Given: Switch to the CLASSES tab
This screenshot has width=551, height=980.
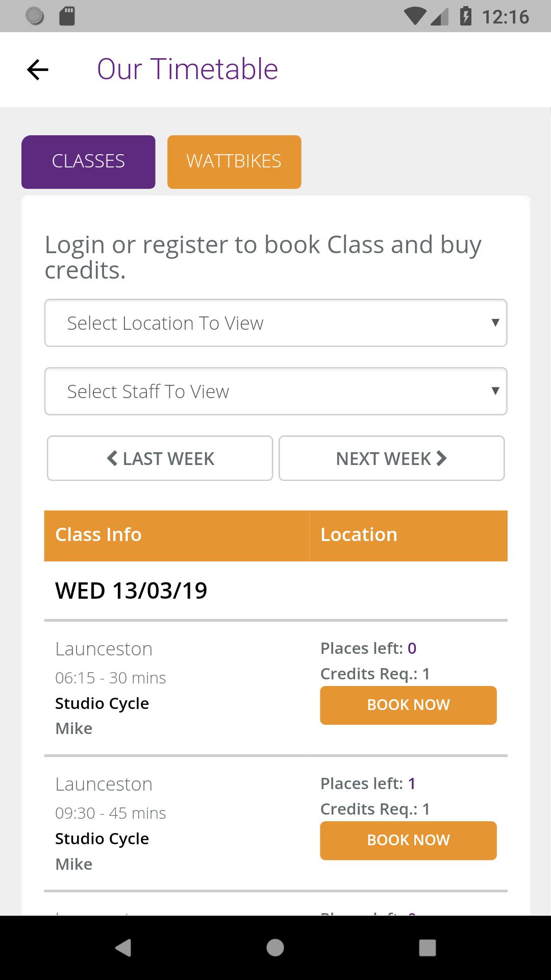Looking at the screenshot, I should pyautogui.click(x=88, y=162).
